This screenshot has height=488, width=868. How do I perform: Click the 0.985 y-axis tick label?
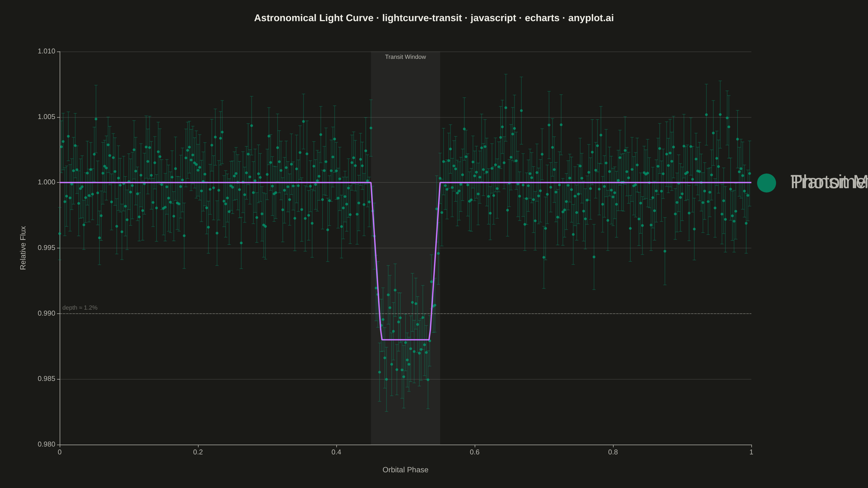tap(46, 379)
